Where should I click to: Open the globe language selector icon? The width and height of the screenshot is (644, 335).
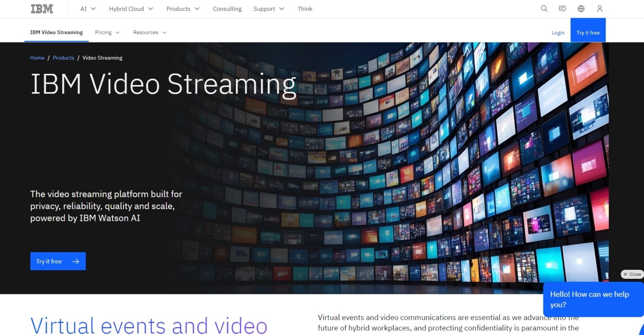tap(581, 8)
